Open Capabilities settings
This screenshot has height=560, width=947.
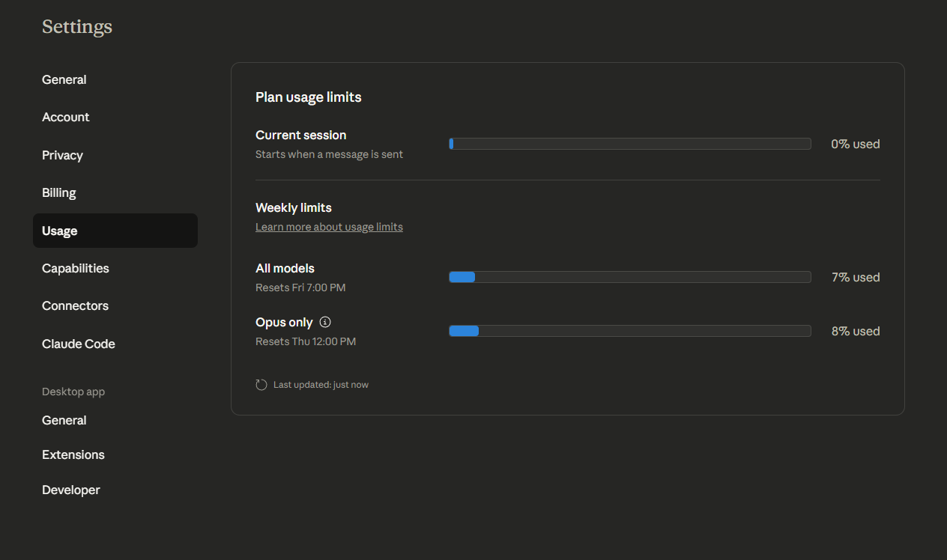tap(76, 268)
